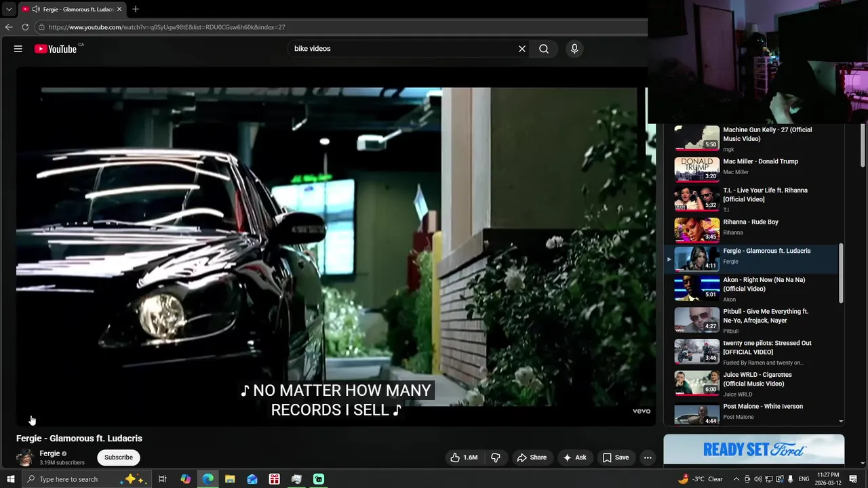This screenshot has width=868, height=488.
Task: Open the Windows Start menu
Action: (10, 479)
